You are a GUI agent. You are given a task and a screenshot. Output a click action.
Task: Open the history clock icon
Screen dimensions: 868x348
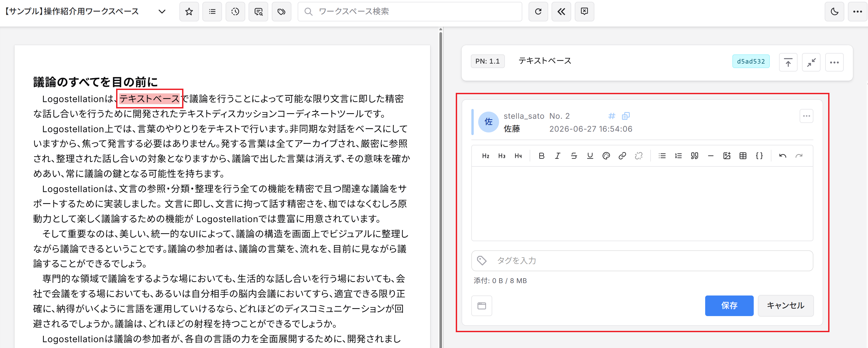click(235, 11)
